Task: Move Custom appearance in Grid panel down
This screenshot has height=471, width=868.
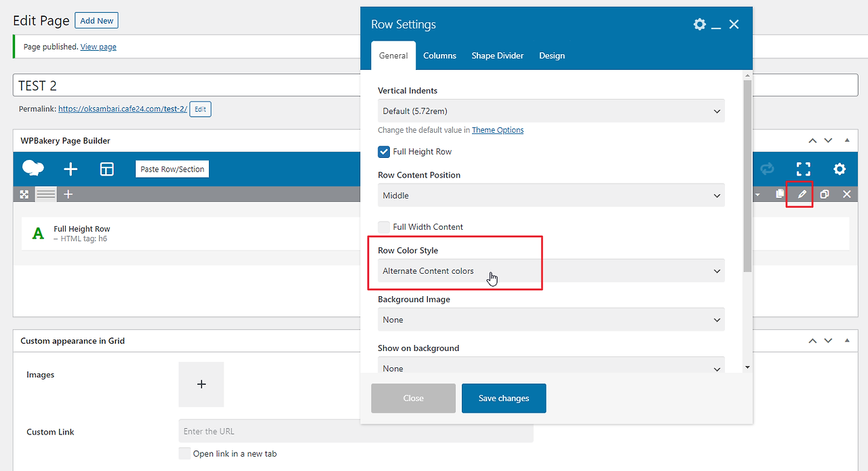Action: pyautogui.click(x=828, y=341)
